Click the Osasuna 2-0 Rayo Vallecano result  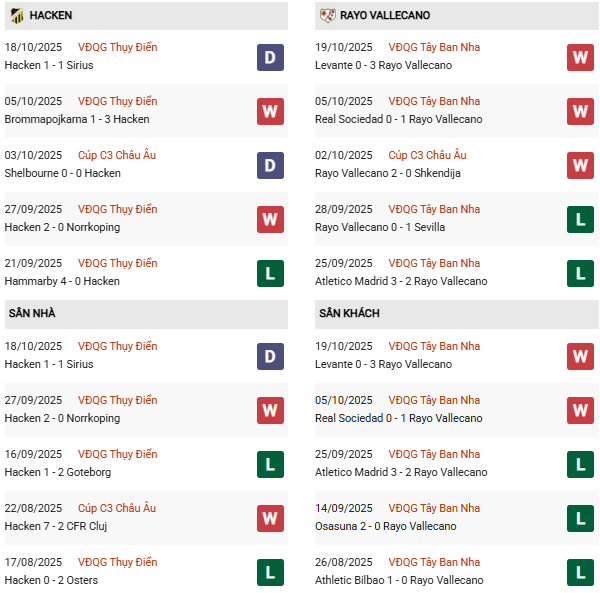click(x=387, y=526)
